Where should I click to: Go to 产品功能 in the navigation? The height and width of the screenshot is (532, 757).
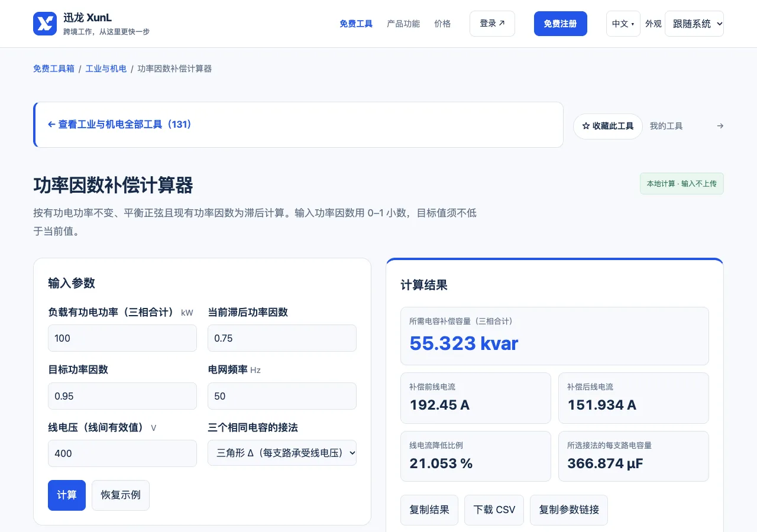coord(403,24)
